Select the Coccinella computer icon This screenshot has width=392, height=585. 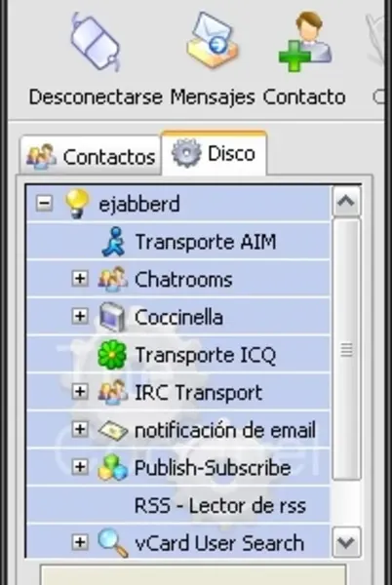pos(112,317)
